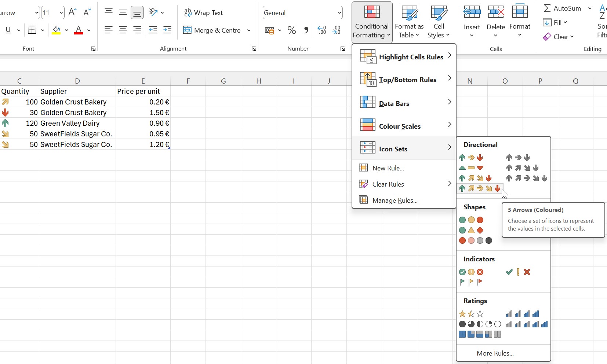The height and width of the screenshot is (364, 607).
Task: Open the General number format dropdown
Action: [339, 13]
